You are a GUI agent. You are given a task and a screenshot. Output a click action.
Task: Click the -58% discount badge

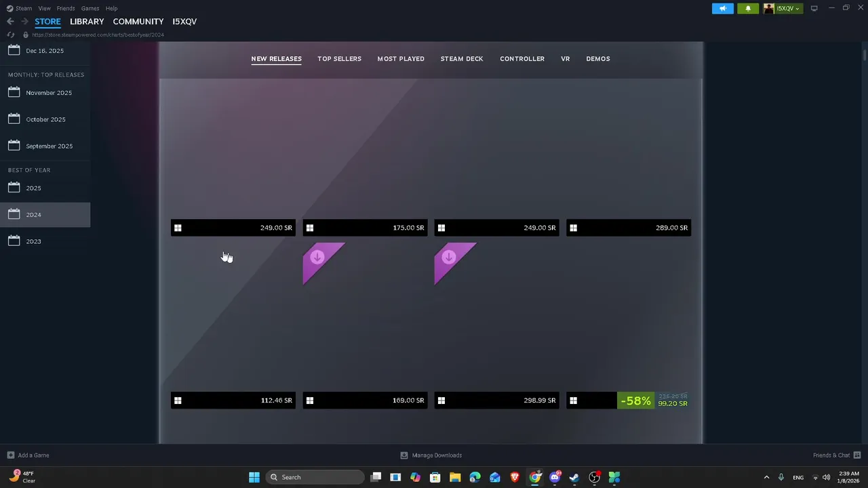(635, 401)
